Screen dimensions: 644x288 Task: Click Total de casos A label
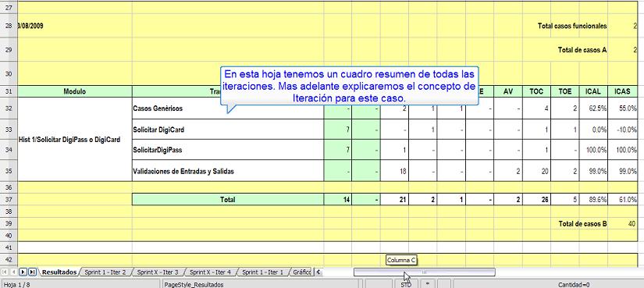tap(582, 50)
